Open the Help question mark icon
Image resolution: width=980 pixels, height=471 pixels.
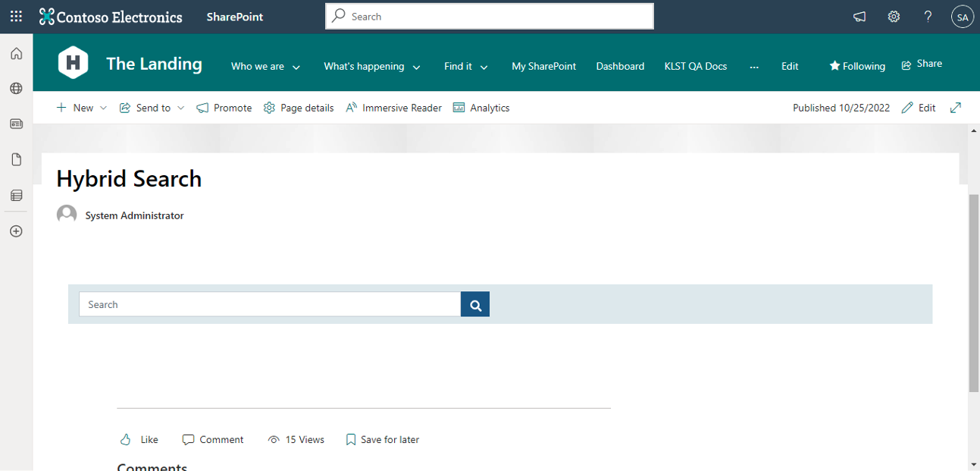click(x=928, y=17)
